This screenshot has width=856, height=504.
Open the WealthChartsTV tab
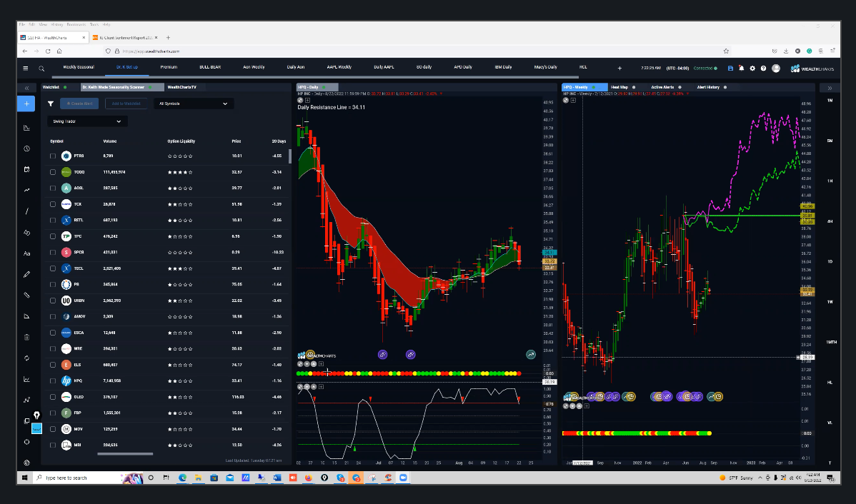pos(181,87)
